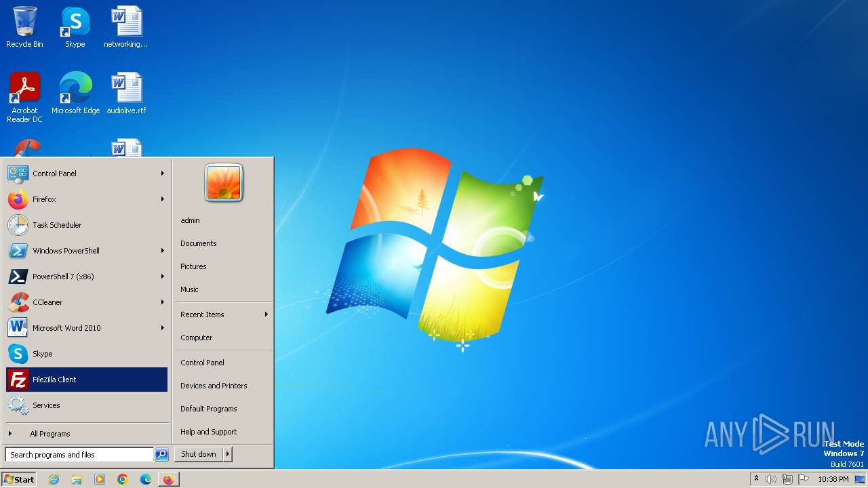Image resolution: width=868 pixels, height=488 pixels.
Task: Focus the Search programs and files box
Action: pyautogui.click(x=79, y=455)
